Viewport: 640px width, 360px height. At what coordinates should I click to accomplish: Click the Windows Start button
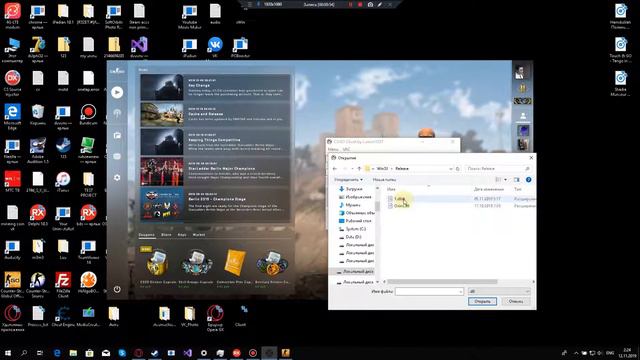click(8, 353)
